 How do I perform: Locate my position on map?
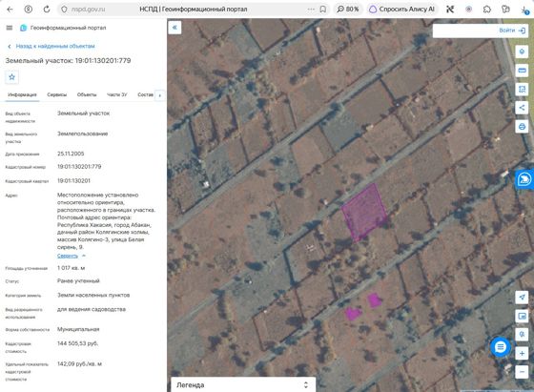coord(522,298)
